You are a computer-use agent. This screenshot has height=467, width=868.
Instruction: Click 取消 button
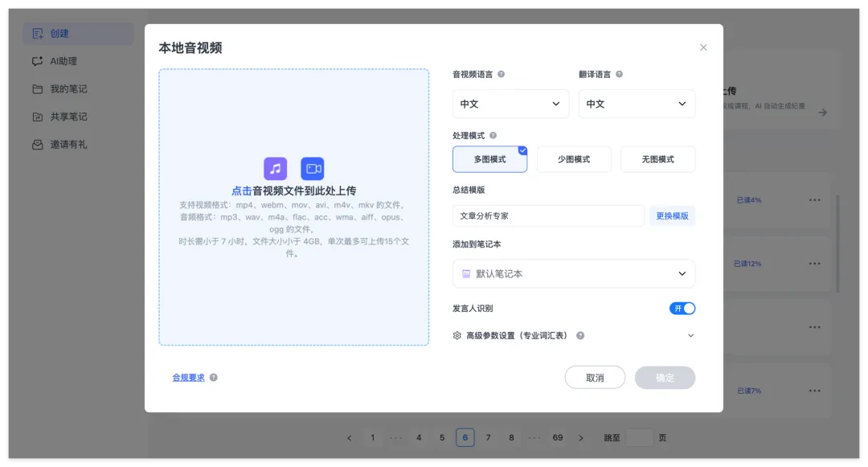coord(595,377)
